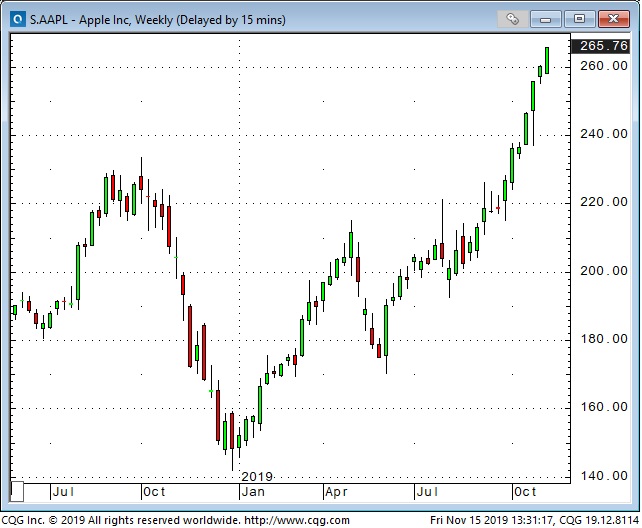Click the small box at time axis left end

pyautogui.click(x=17, y=492)
